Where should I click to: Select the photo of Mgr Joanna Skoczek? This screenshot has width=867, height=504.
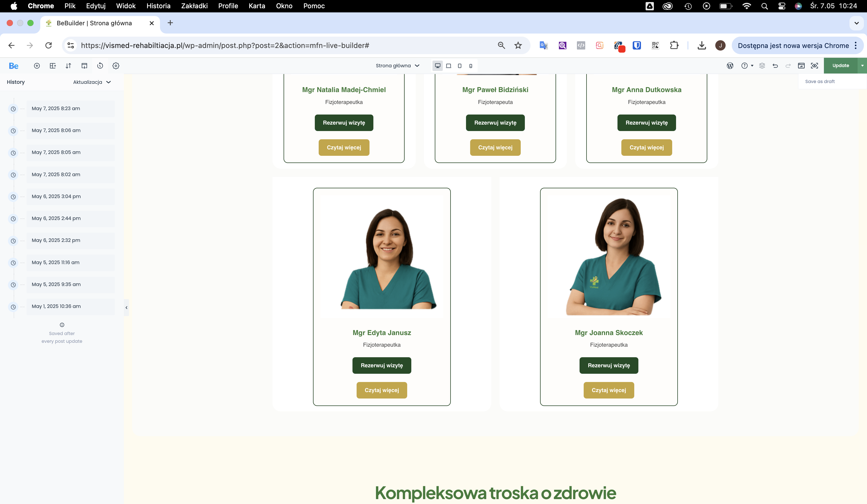coord(609,256)
